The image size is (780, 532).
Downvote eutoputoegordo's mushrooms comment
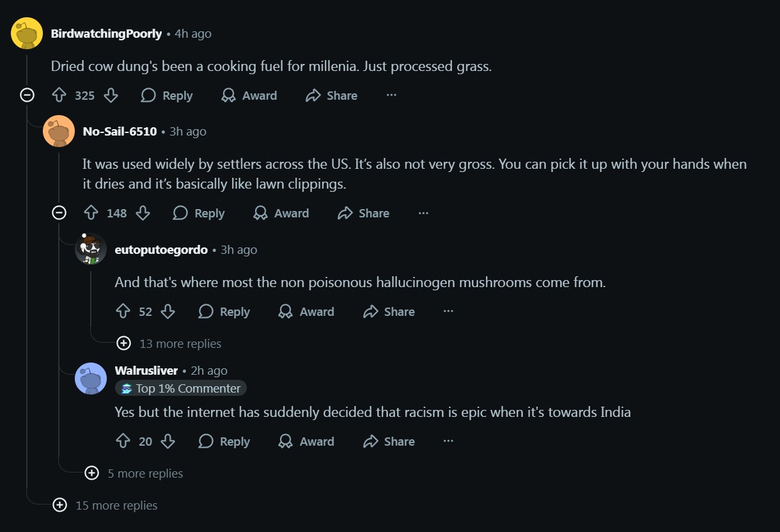coord(168,311)
